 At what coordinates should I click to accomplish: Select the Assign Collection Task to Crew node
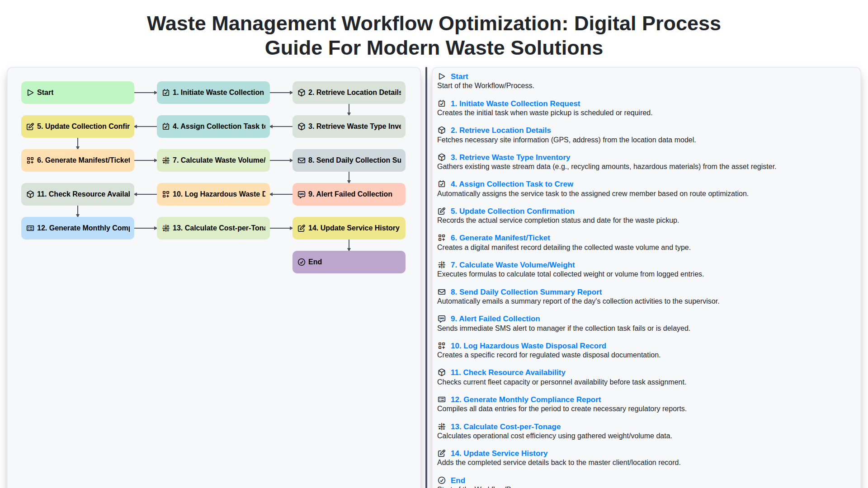[213, 126]
